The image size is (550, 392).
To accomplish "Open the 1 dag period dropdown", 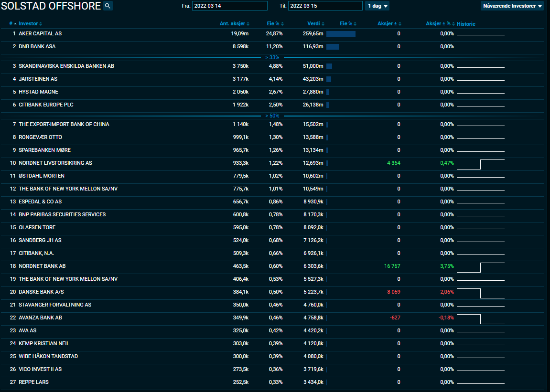I will [377, 6].
